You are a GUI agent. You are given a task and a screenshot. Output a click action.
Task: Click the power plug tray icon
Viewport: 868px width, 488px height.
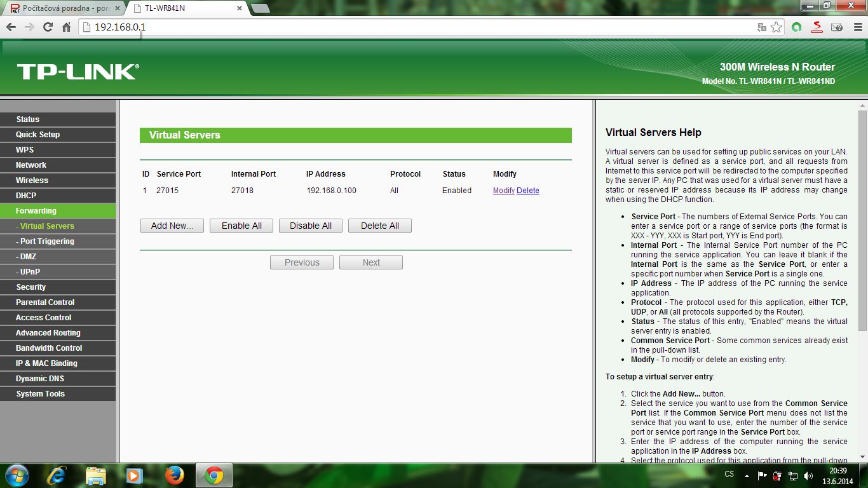[778, 475]
